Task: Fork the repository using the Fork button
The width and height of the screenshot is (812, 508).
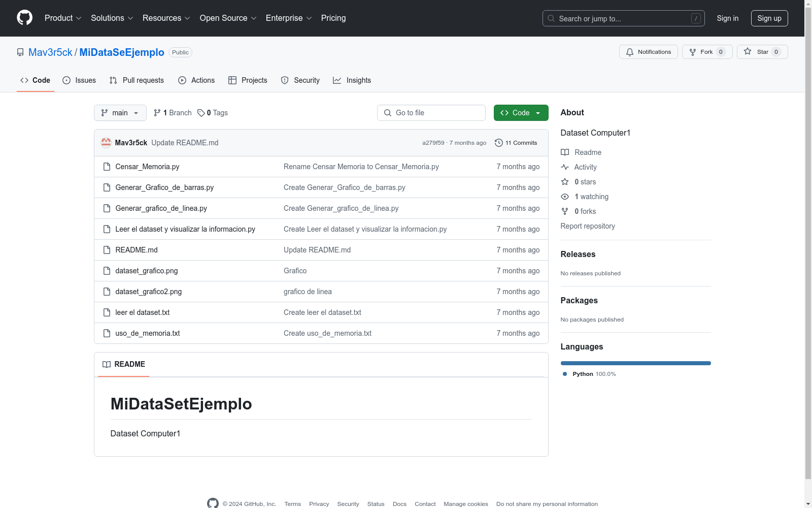Action: tap(707, 52)
